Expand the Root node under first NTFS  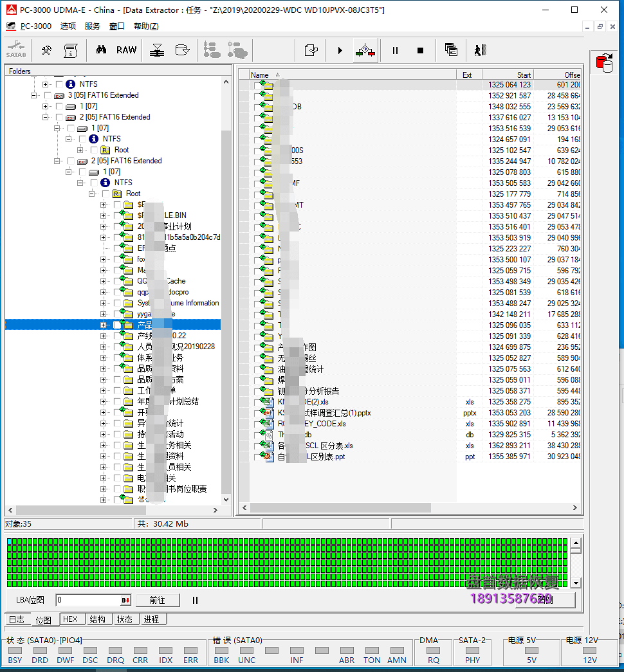[x=80, y=150]
